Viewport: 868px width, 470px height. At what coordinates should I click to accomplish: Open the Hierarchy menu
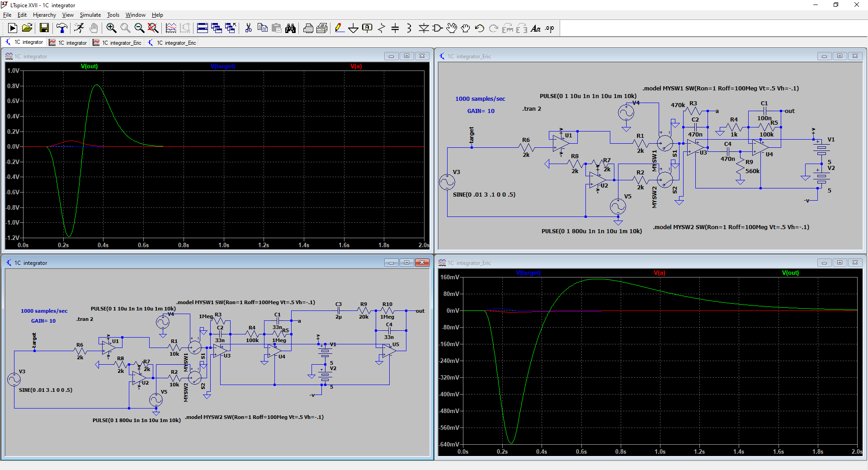point(44,15)
